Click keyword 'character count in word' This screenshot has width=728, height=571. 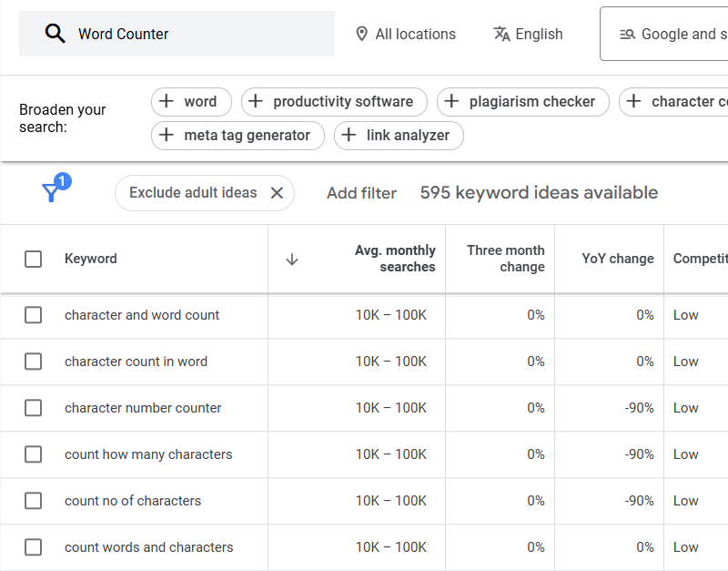[136, 362]
